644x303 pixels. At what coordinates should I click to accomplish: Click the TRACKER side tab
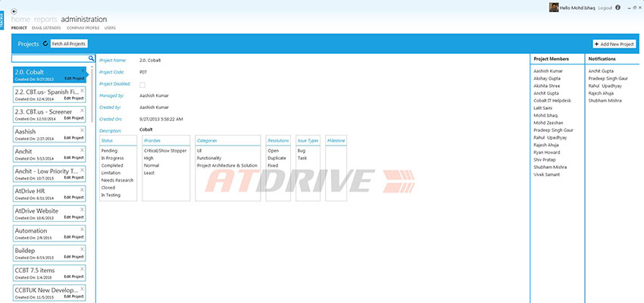[2, 20]
